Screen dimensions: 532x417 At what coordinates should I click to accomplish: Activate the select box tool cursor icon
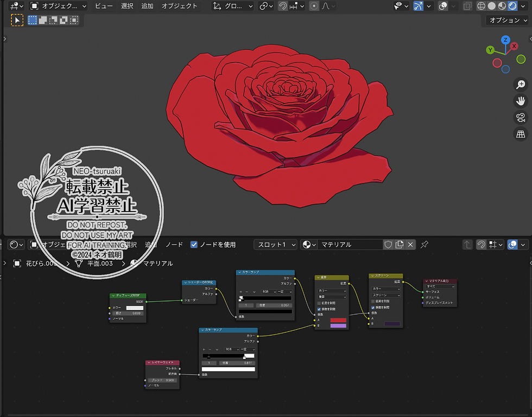17,21
